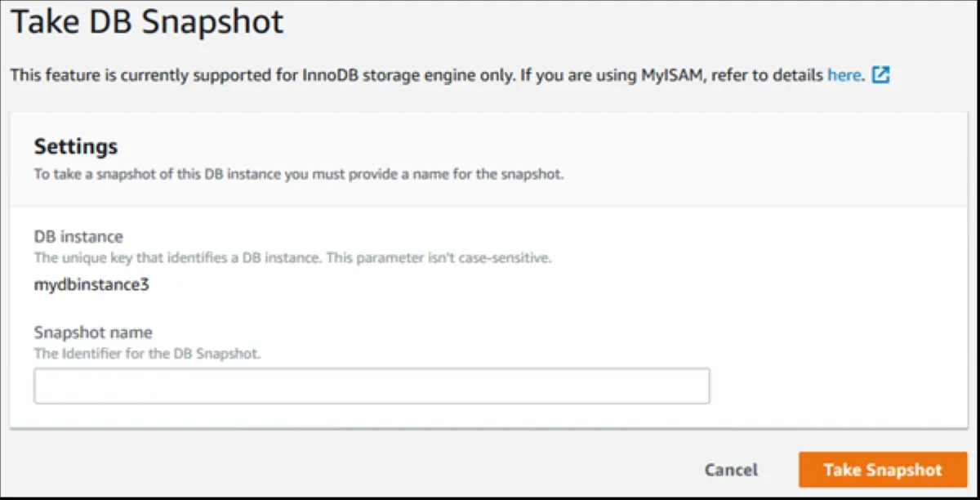Select the mydbinstance3 instance value
980x500 pixels.
tap(91, 285)
